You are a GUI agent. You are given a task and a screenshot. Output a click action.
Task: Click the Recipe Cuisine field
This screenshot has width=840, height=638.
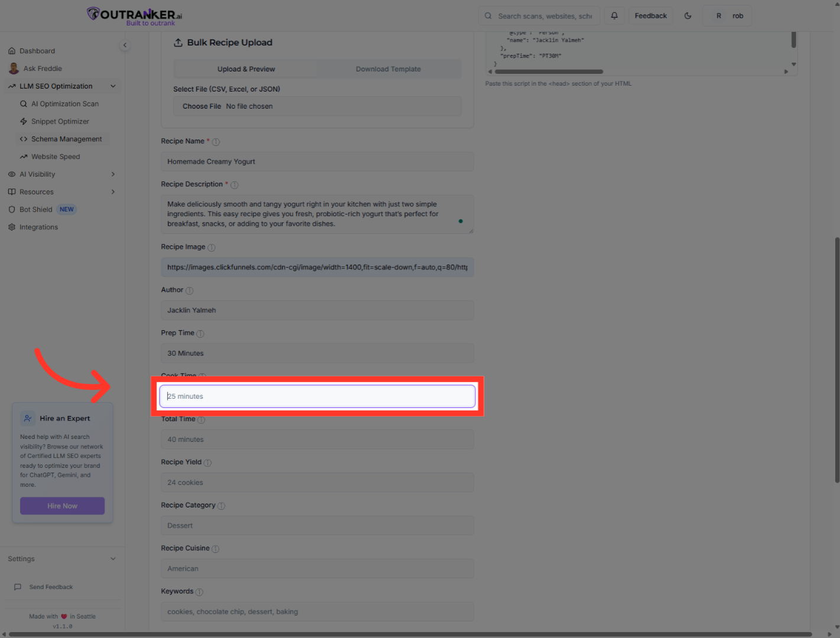[317, 569]
